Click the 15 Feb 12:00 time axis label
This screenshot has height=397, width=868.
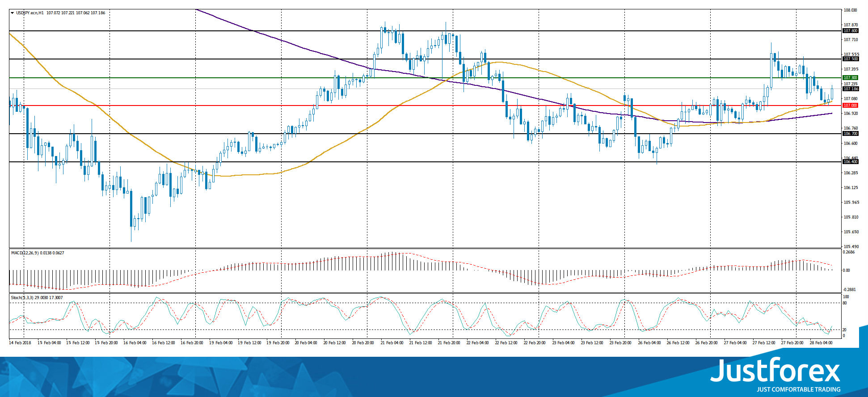(79, 343)
